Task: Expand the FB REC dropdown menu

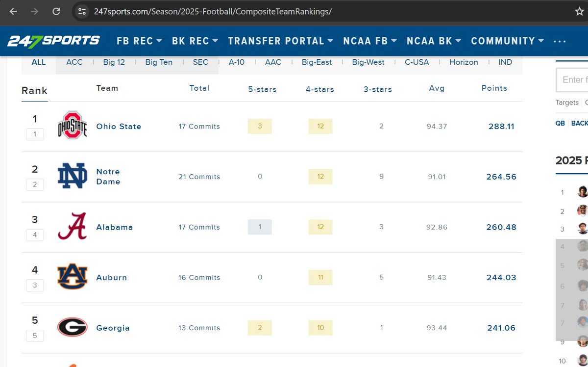Action: pyautogui.click(x=139, y=41)
